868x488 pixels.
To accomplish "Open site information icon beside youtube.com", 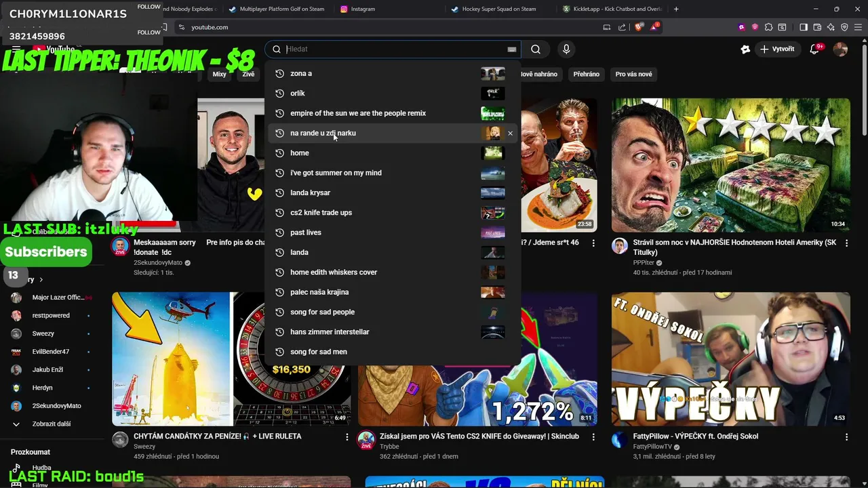I will (181, 27).
